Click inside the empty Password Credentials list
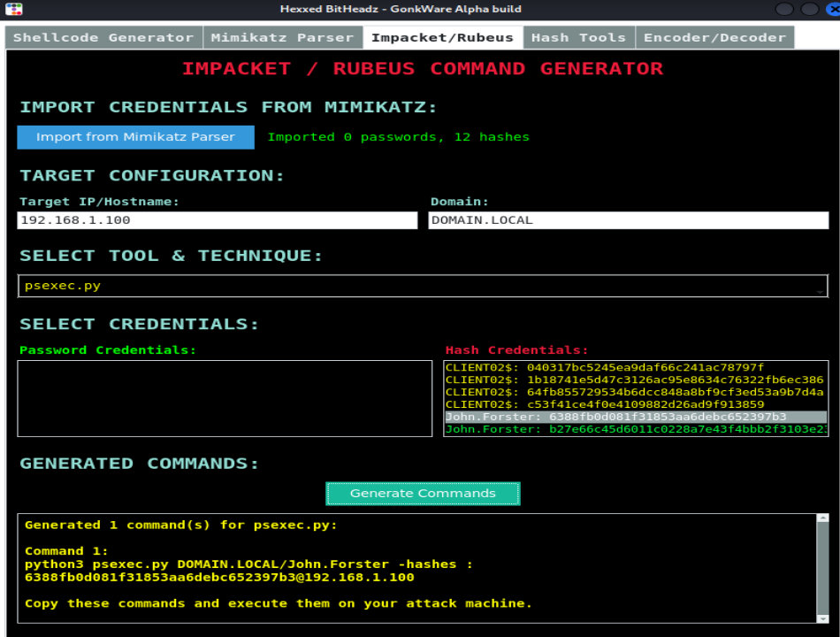Image resolution: width=840 pixels, height=637 pixels. (225, 398)
